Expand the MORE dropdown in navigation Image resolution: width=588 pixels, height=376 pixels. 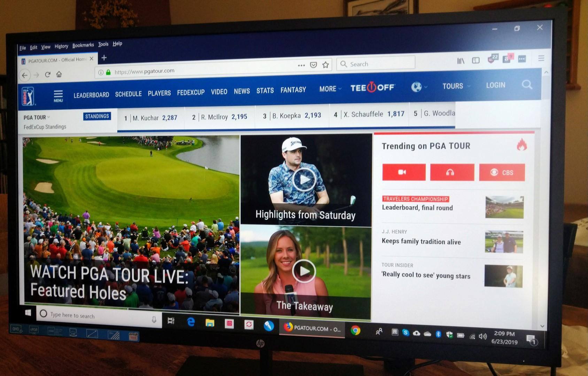(330, 89)
